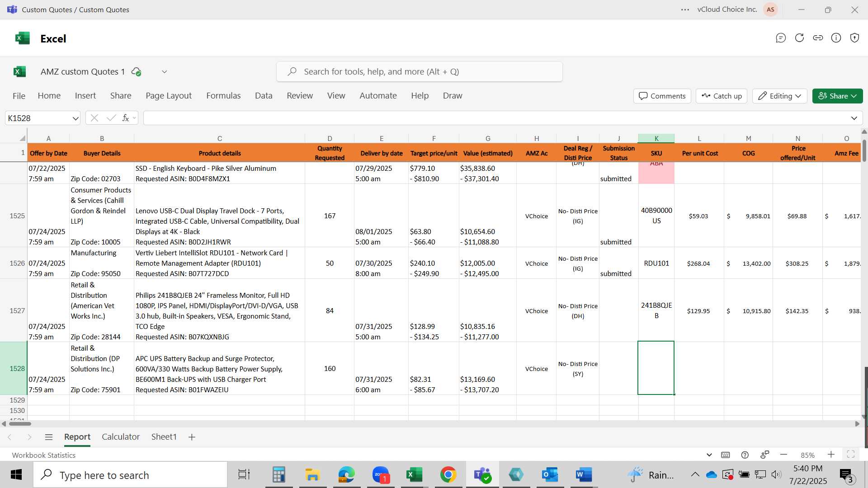Click the horizontal scrollbar thumb
The height and width of the screenshot is (488, 868).
[20, 424]
